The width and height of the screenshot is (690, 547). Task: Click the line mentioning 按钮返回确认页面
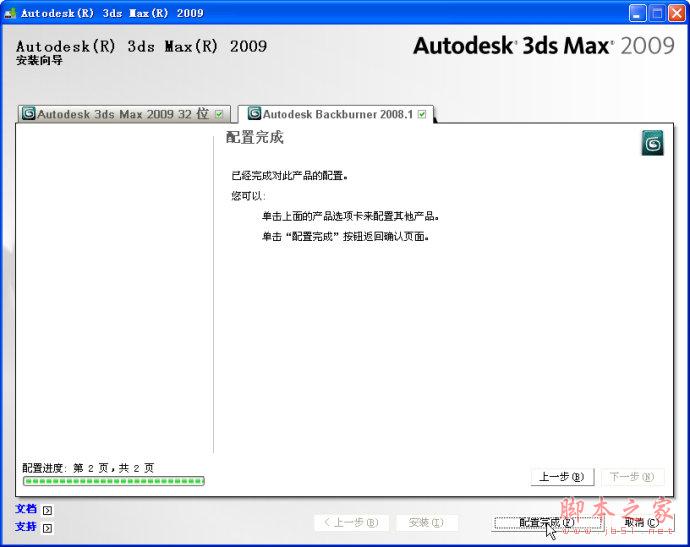pos(345,236)
